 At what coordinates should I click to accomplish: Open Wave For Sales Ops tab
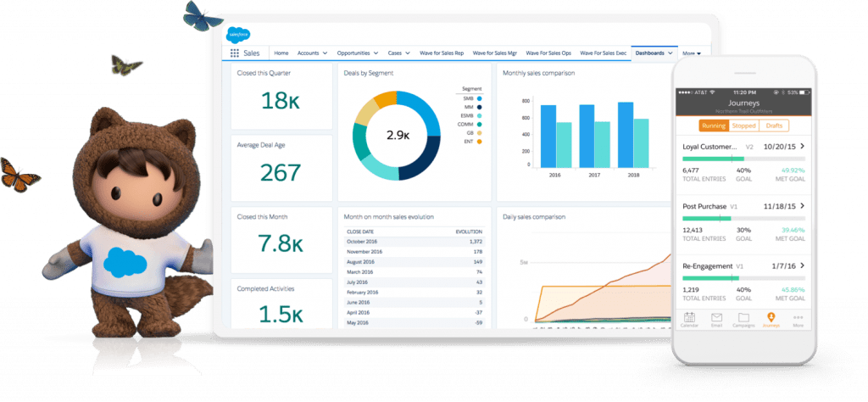[548, 53]
